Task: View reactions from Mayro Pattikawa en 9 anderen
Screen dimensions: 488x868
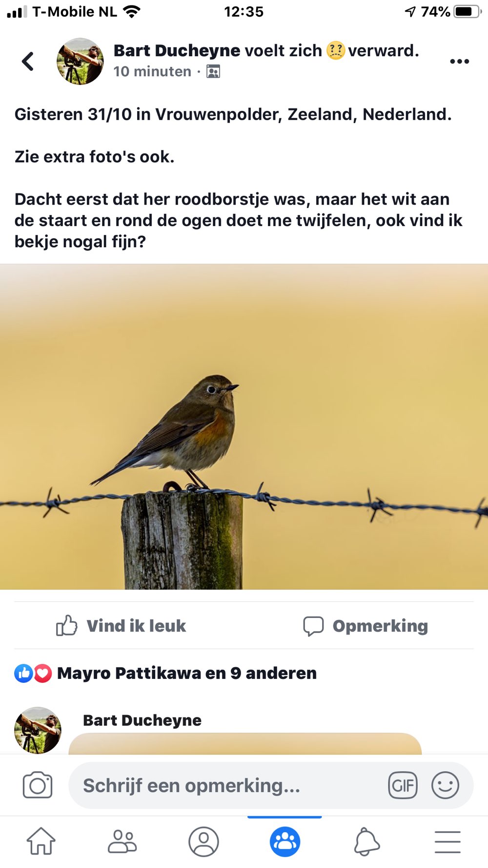Action: [187, 673]
